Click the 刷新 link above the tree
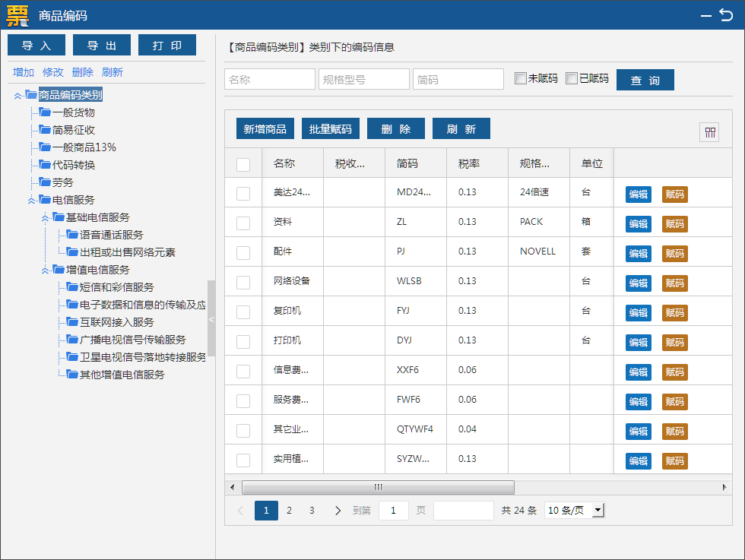 113,72
